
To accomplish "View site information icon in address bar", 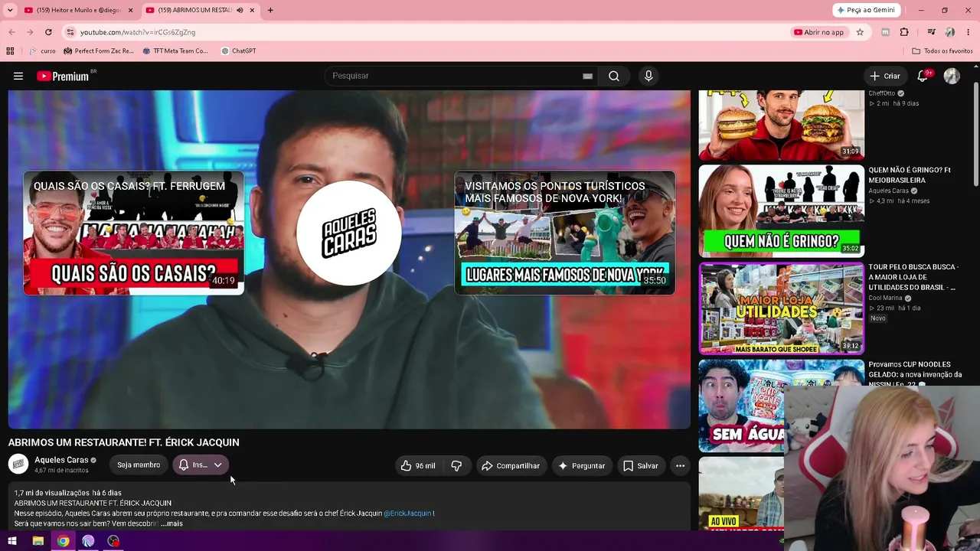I will pos(70,32).
